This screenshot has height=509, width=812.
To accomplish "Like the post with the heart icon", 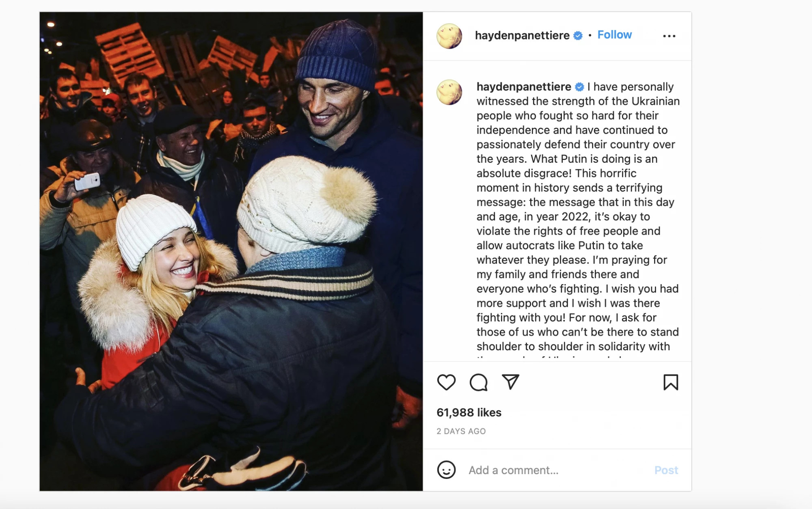I will coord(446,382).
